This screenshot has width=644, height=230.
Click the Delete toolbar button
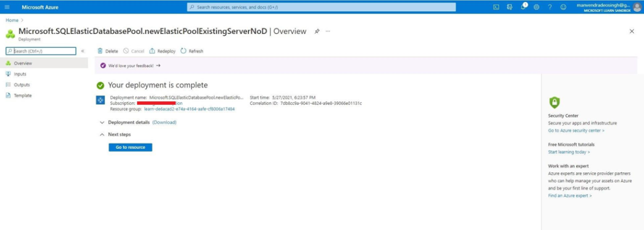point(108,51)
